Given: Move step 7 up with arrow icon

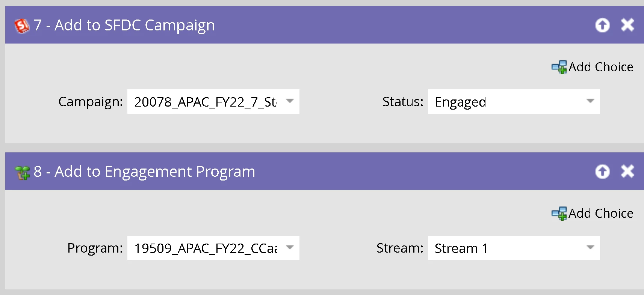Looking at the screenshot, I should [602, 25].
